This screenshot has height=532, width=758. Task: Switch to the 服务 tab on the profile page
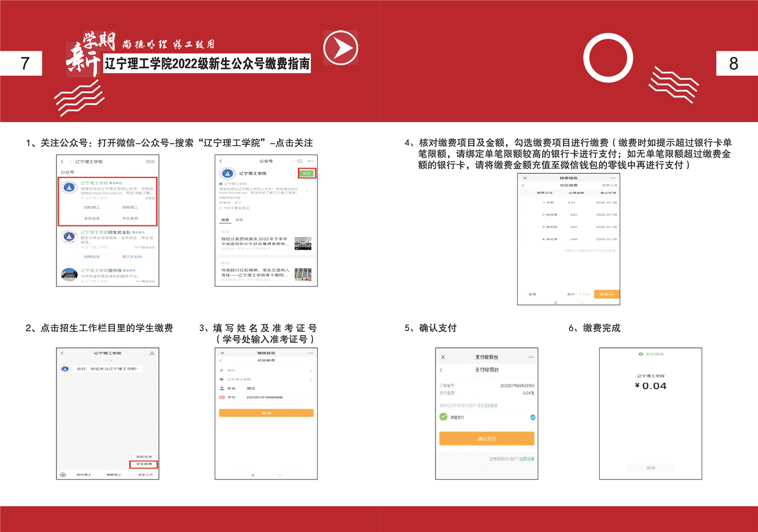click(239, 220)
